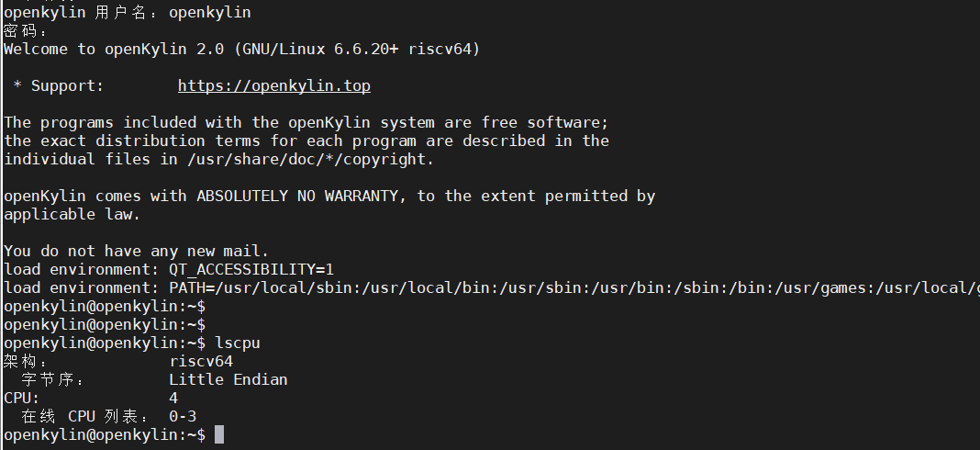Click the QT_ACCESSIBILITY=1 environment text
This screenshot has height=450, width=980.
(251, 269)
